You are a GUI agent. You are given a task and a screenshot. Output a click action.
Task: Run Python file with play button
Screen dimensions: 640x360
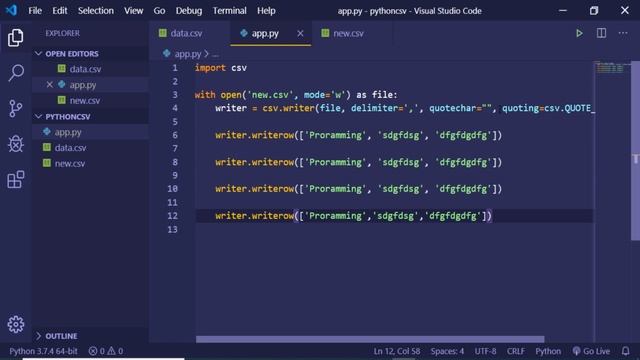pos(579,33)
